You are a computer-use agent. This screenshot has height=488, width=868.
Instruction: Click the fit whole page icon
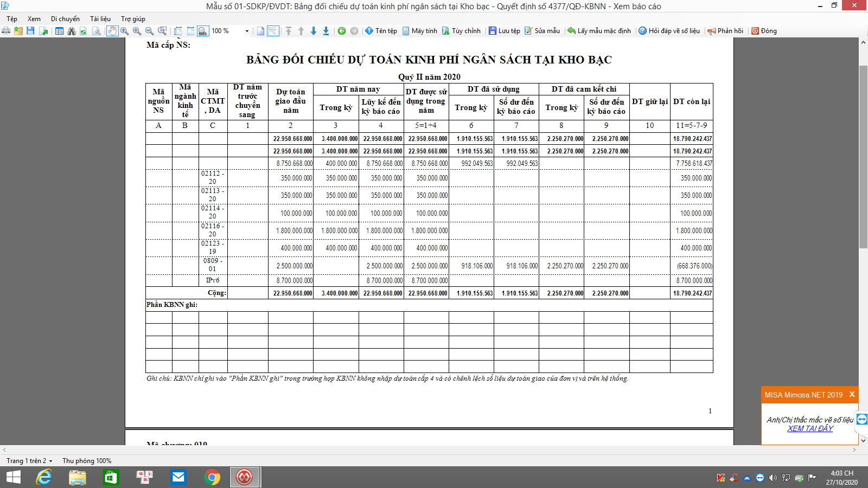click(190, 31)
